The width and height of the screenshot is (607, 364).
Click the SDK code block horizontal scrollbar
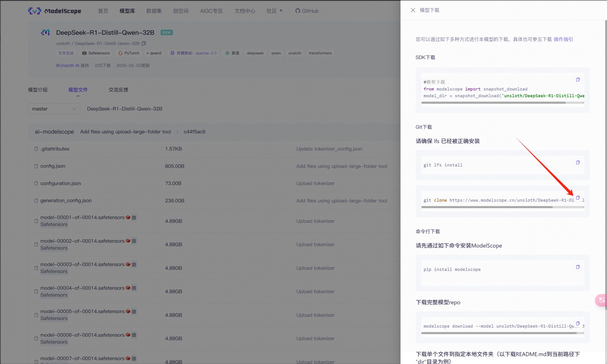(493, 103)
